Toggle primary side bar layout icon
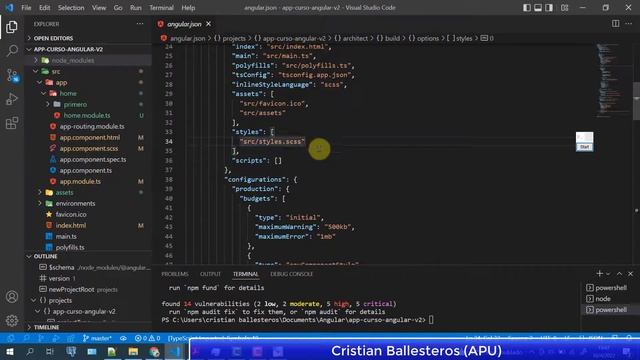The image size is (640, 360). (527, 8)
